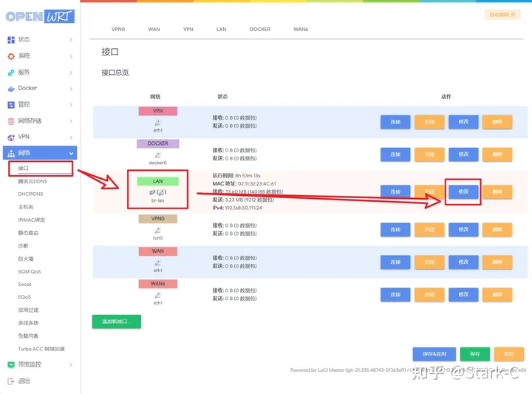Open the Turbo ACC 网络加速 submenu item
The width and height of the screenshot is (532, 394).
[x=41, y=349]
